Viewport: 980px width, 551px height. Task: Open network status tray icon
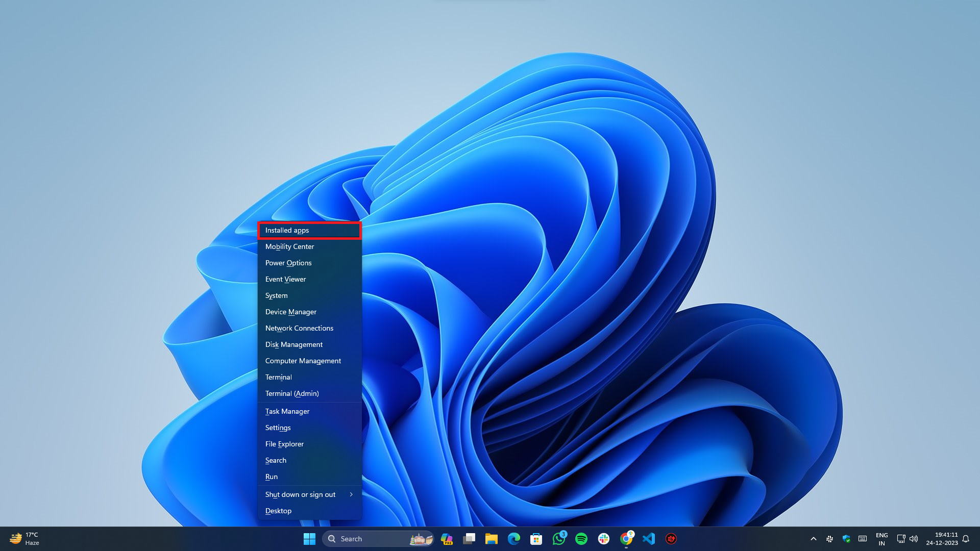(x=901, y=539)
